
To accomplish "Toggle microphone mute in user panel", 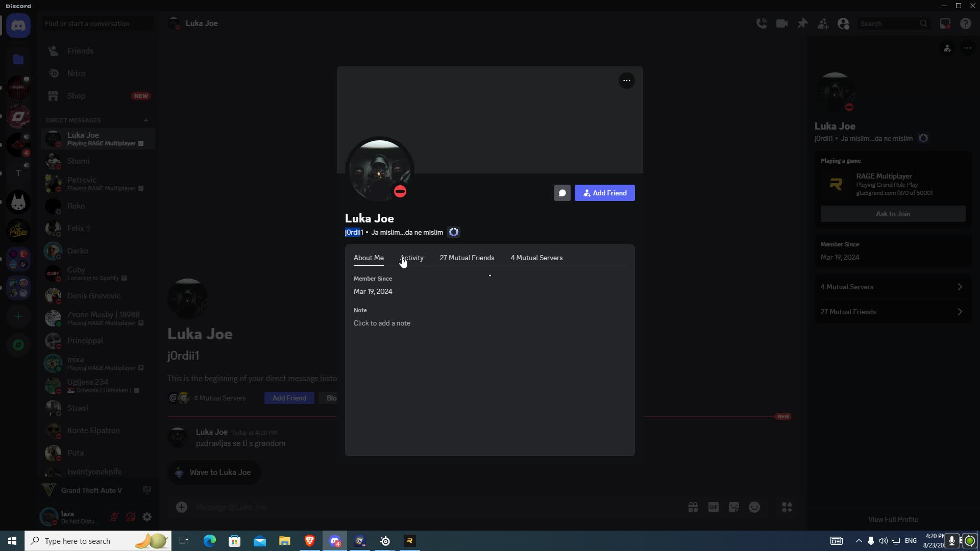I will pos(114,517).
